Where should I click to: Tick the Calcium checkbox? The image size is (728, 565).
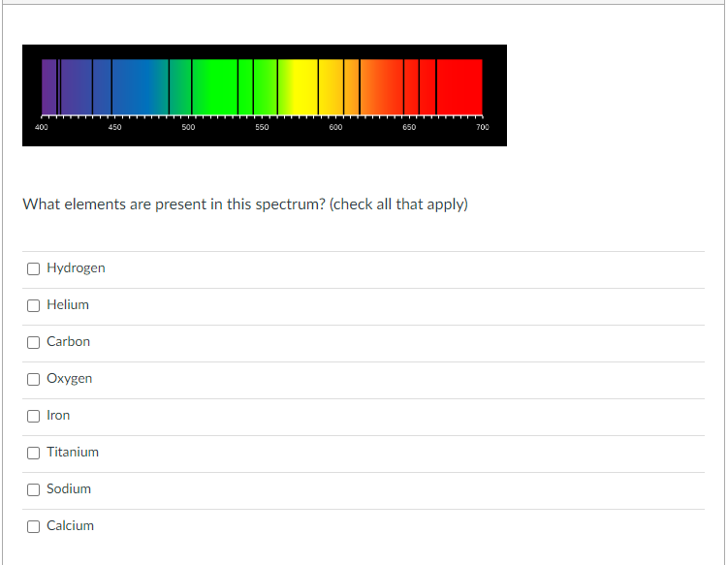33,526
